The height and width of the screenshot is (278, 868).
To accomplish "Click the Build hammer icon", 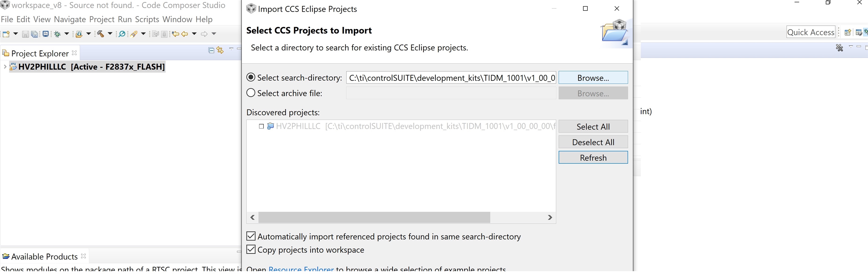I will (100, 34).
